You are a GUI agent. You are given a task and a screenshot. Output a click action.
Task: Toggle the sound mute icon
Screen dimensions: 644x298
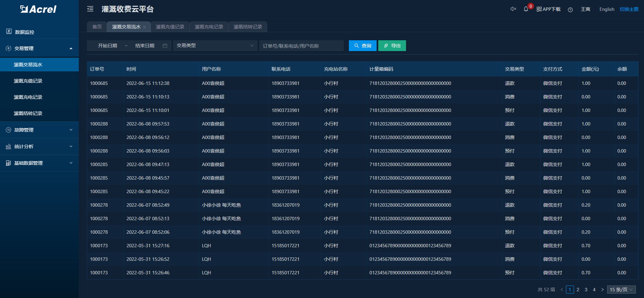pos(513,9)
